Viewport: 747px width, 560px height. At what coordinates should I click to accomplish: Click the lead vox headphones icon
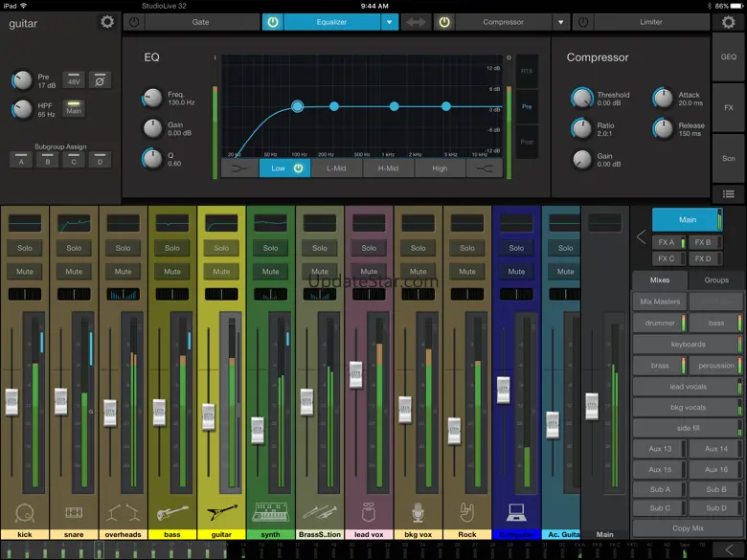click(369, 511)
